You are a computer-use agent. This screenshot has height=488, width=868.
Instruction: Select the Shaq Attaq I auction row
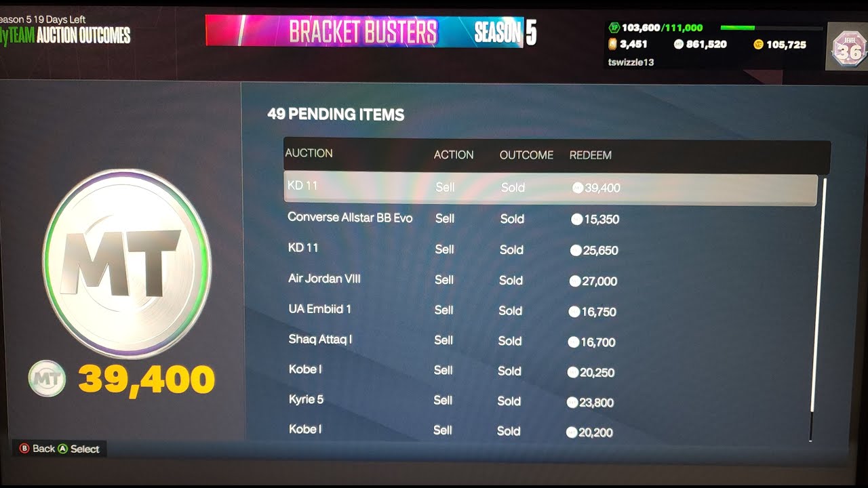point(550,340)
